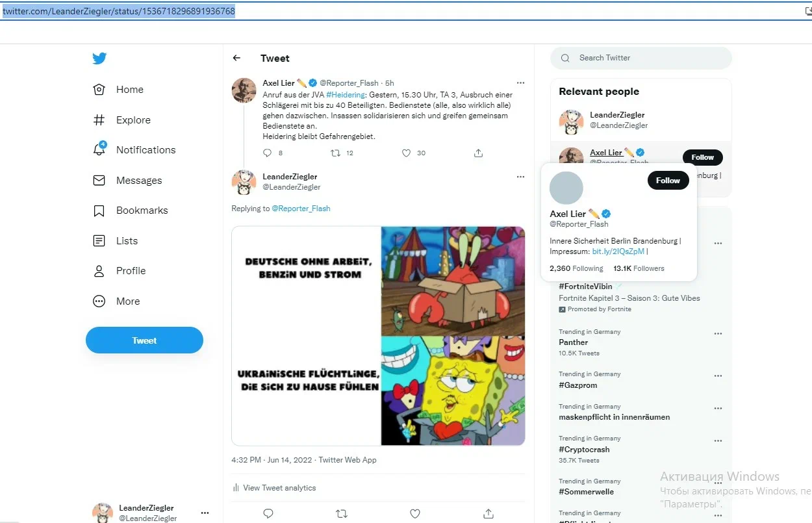Open the SpongeBob meme image
Image resolution: width=812 pixels, height=523 pixels.
pos(378,336)
